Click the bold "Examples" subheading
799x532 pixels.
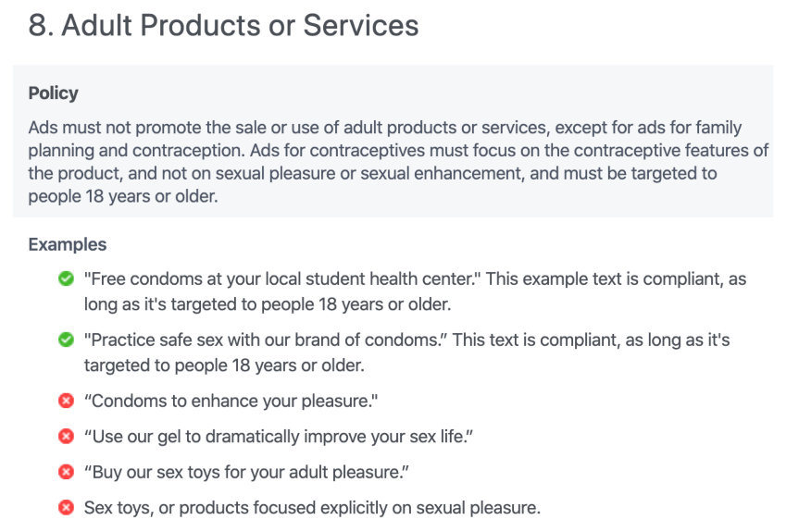click(68, 245)
